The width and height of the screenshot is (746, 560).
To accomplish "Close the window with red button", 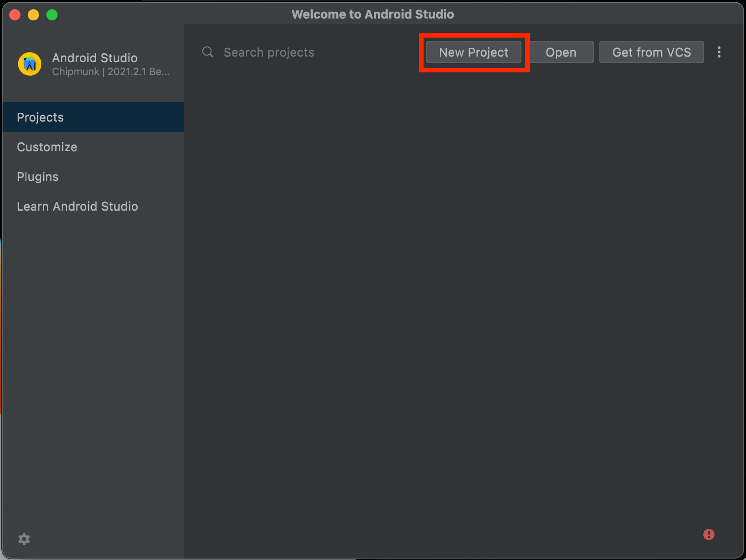I will (15, 15).
